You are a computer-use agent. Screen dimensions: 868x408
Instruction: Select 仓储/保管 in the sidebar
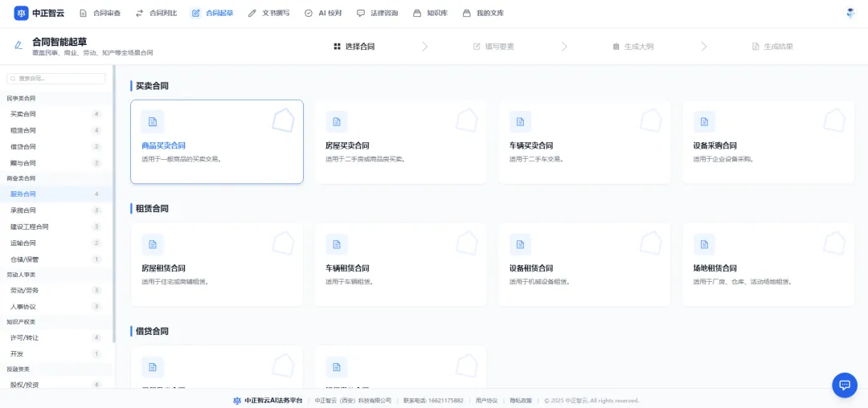click(x=56, y=259)
